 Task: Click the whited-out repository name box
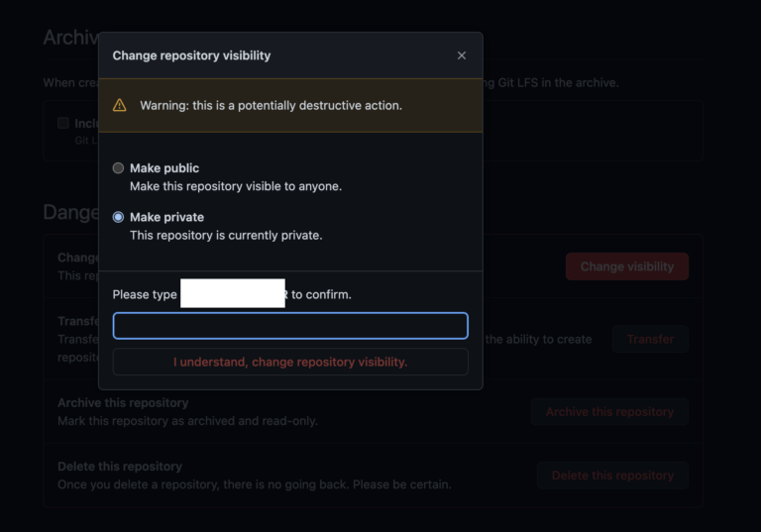233,293
